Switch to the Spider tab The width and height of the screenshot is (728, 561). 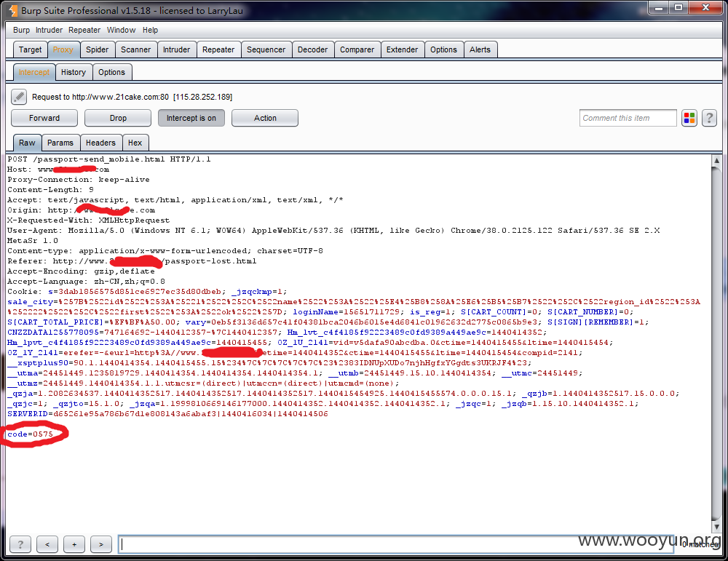pyautogui.click(x=97, y=49)
